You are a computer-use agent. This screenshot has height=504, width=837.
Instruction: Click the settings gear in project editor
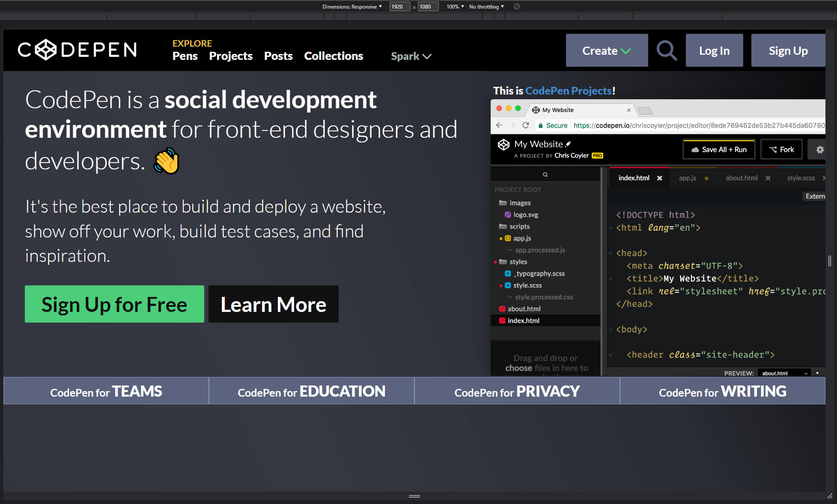tap(820, 149)
